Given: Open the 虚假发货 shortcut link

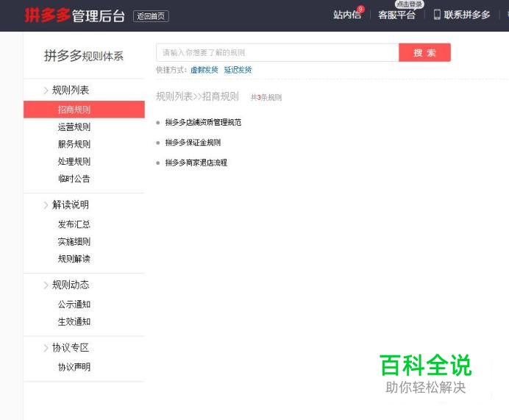Looking at the screenshot, I should (x=204, y=70).
